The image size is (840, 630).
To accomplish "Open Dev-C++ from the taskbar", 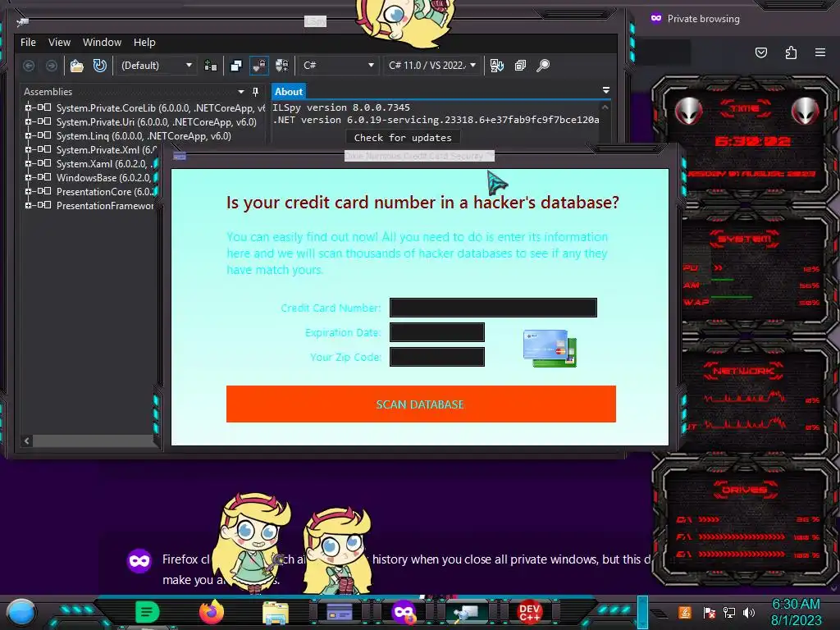I will tap(529, 612).
